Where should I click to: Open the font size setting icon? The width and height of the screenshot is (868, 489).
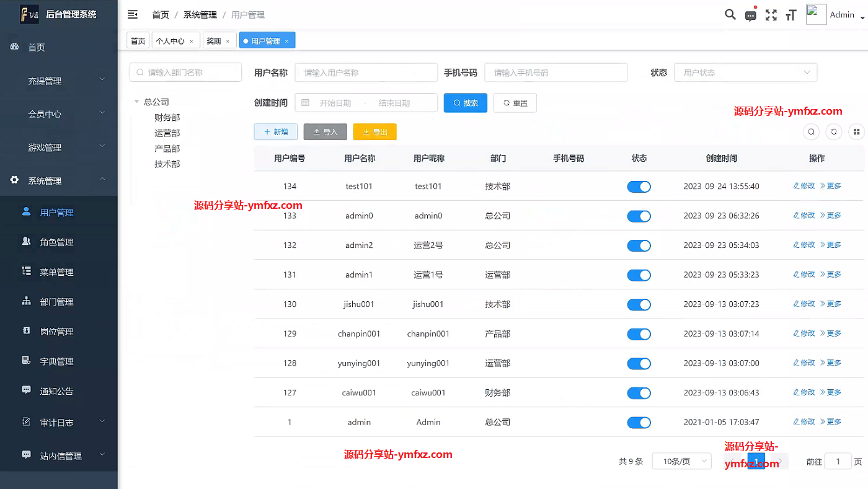[x=790, y=15]
